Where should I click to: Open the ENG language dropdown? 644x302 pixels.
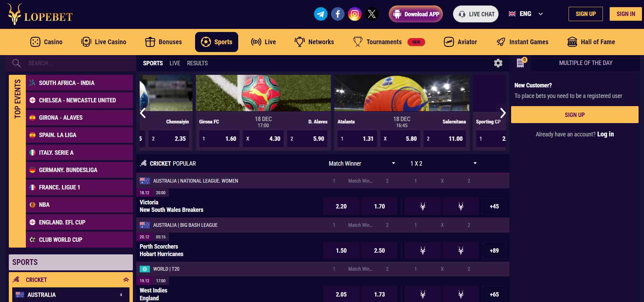[526, 14]
